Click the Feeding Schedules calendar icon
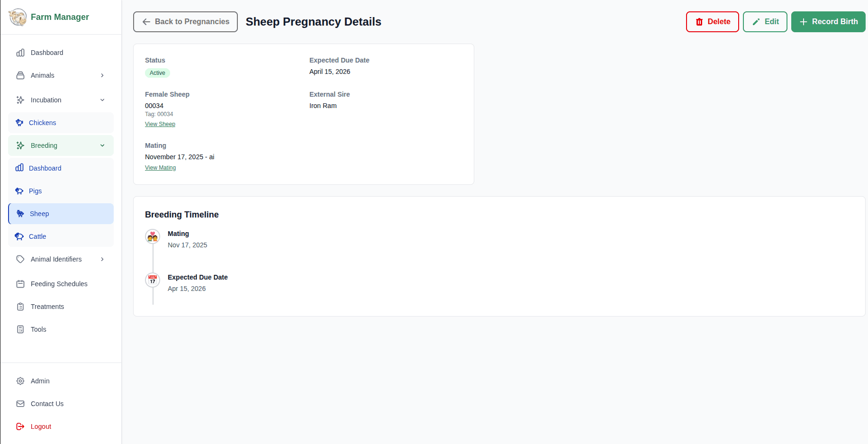The width and height of the screenshot is (868, 444). pos(20,284)
